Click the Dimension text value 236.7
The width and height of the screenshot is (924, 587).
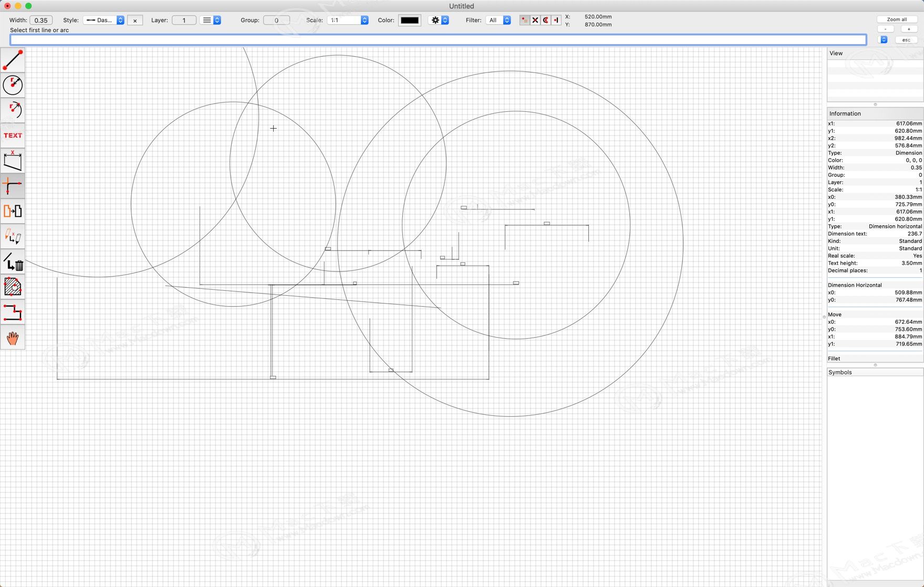click(x=915, y=234)
